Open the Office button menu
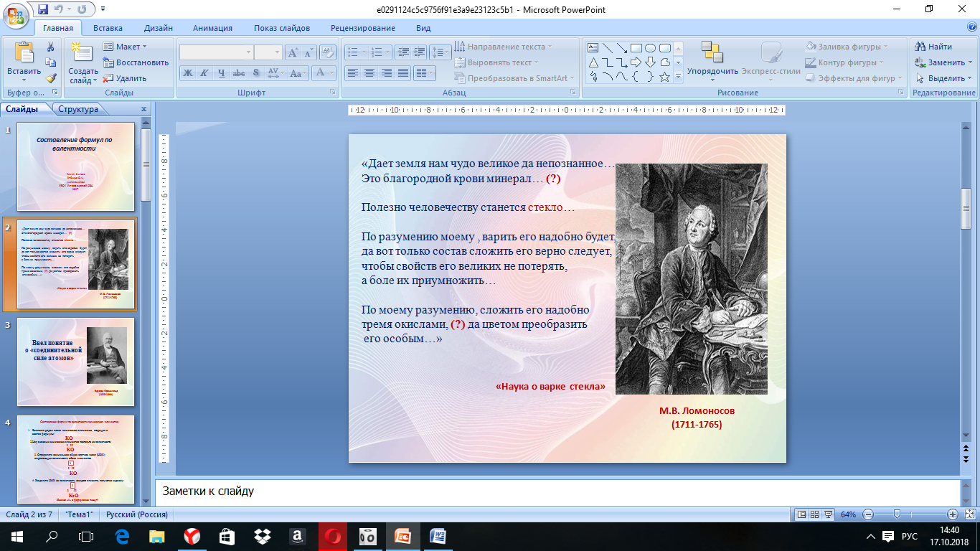This screenshot has width=980, height=551. pyautogui.click(x=16, y=15)
